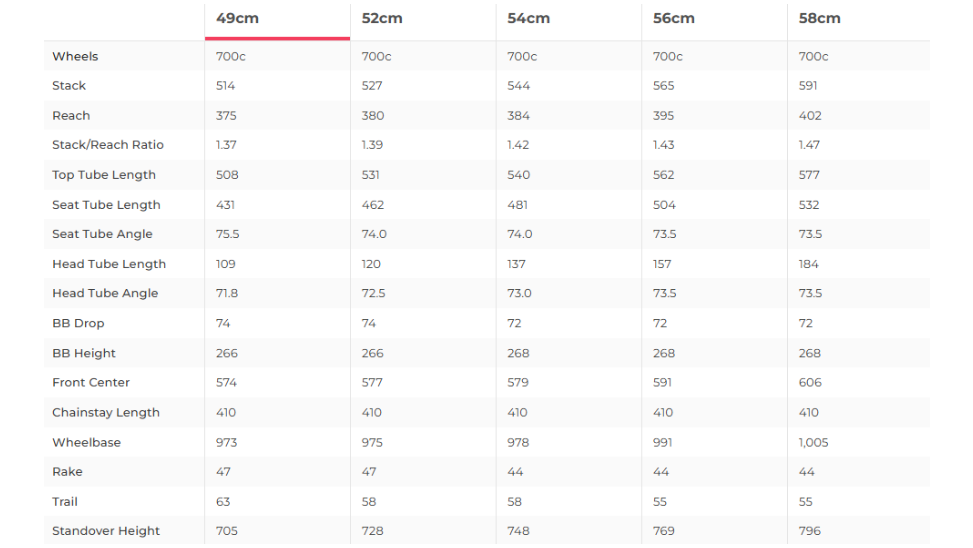This screenshot has width=973, height=548.
Task: Click the Wheelbase row label
Action: [x=86, y=442]
